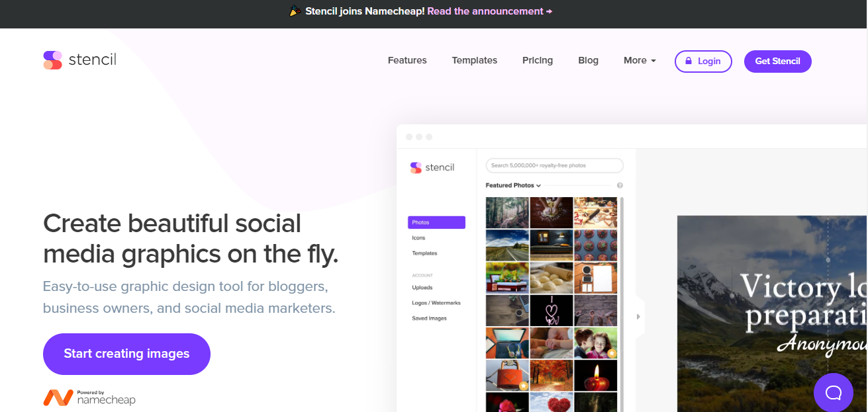The image size is (868, 412).
Task: Select the Photos tab in the preview sidebar
Action: click(437, 222)
